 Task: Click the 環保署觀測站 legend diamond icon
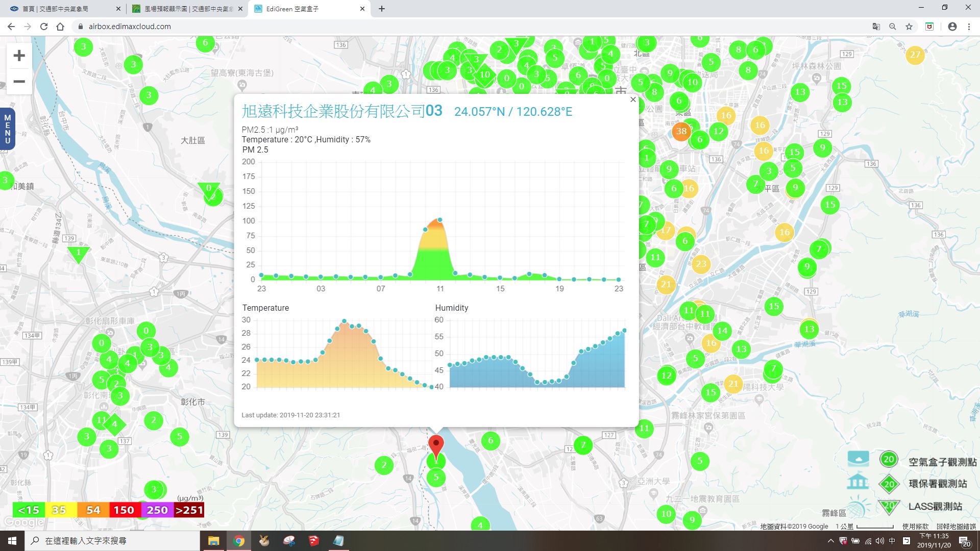tap(889, 484)
